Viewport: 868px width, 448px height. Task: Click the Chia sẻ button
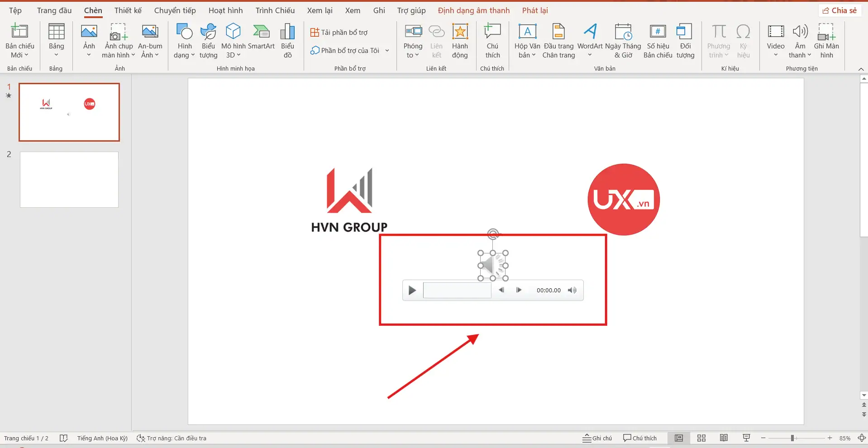click(839, 10)
